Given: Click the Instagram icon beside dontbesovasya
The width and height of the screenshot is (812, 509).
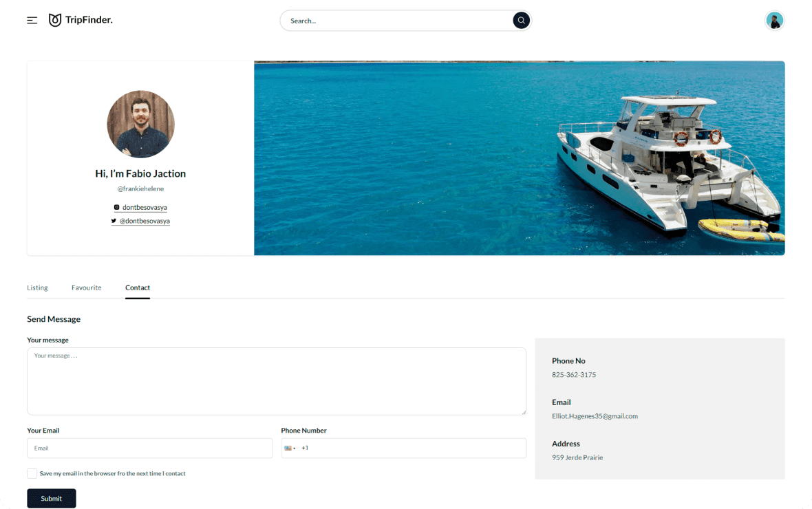Looking at the screenshot, I should pos(116,207).
